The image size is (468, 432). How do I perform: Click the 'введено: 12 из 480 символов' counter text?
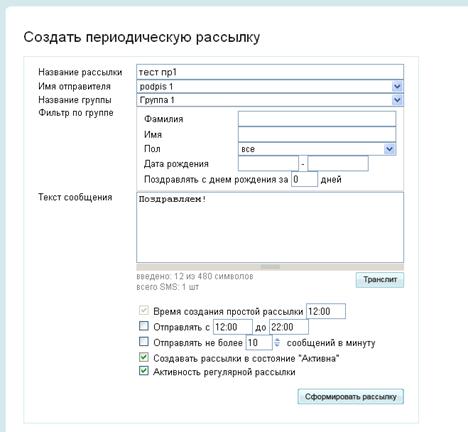[195, 276]
